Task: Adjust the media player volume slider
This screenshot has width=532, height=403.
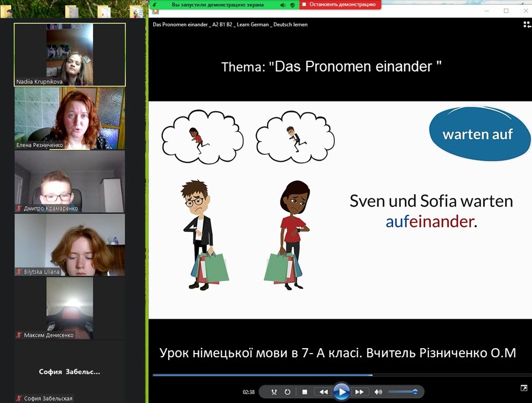Action: 403,392
